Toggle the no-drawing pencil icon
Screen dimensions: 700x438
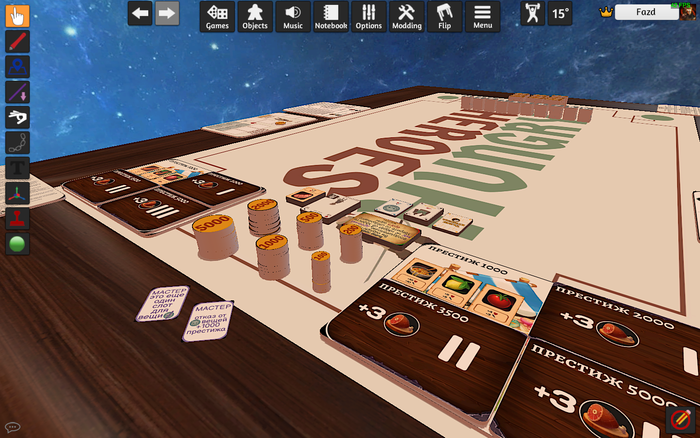pyautogui.click(x=680, y=419)
